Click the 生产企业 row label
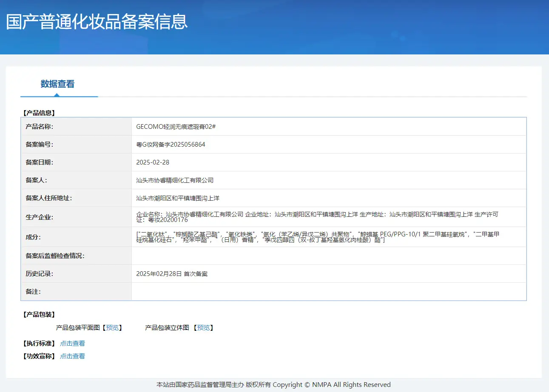 [40, 217]
